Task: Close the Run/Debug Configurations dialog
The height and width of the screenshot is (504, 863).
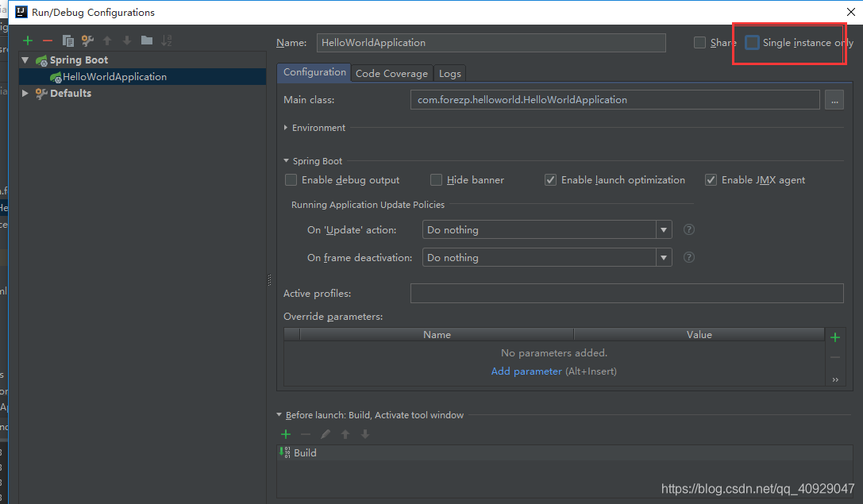Action: (x=850, y=12)
